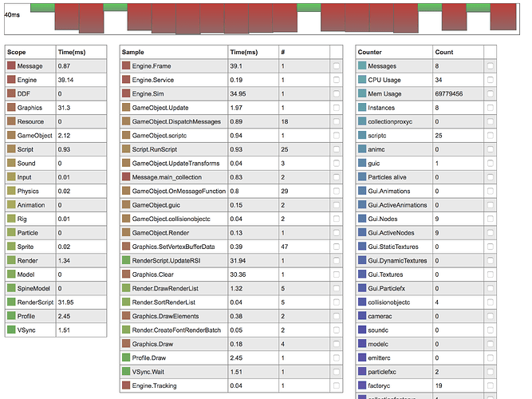Select the rightmost red frame bar in graph
Image resolution: width=532 pixels, height=399 pixels.
point(503,18)
